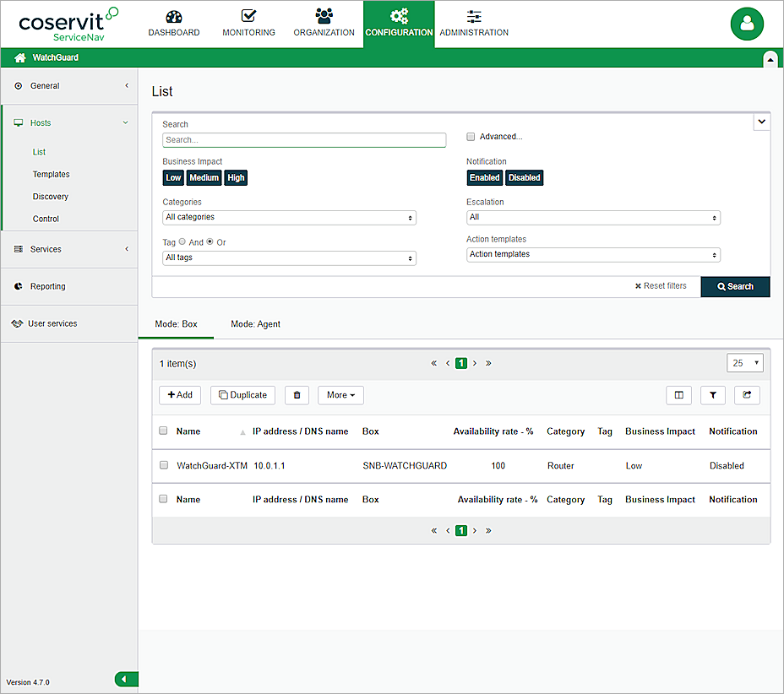Viewport: 784px width, 694px height.
Task: Open Monitoring from the top navigation
Action: 248,24
